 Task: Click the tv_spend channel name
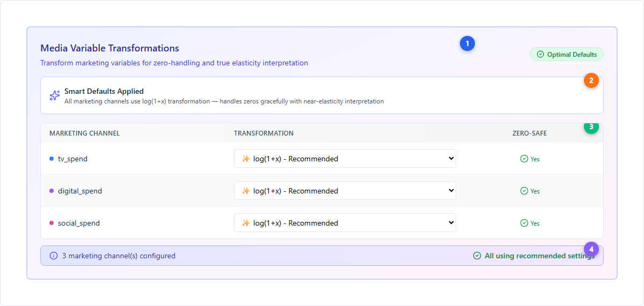tap(72, 159)
